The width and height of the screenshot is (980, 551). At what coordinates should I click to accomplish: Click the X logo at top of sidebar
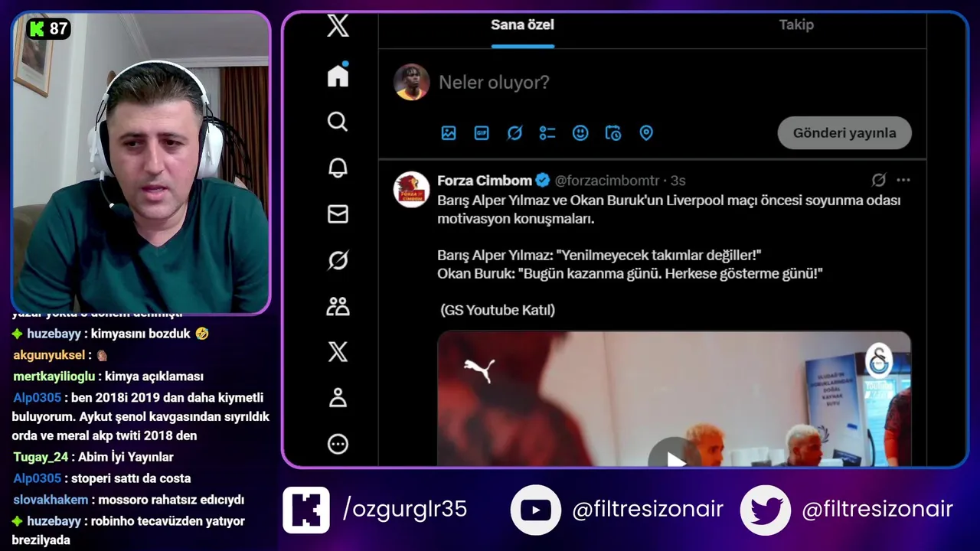click(x=338, y=25)
